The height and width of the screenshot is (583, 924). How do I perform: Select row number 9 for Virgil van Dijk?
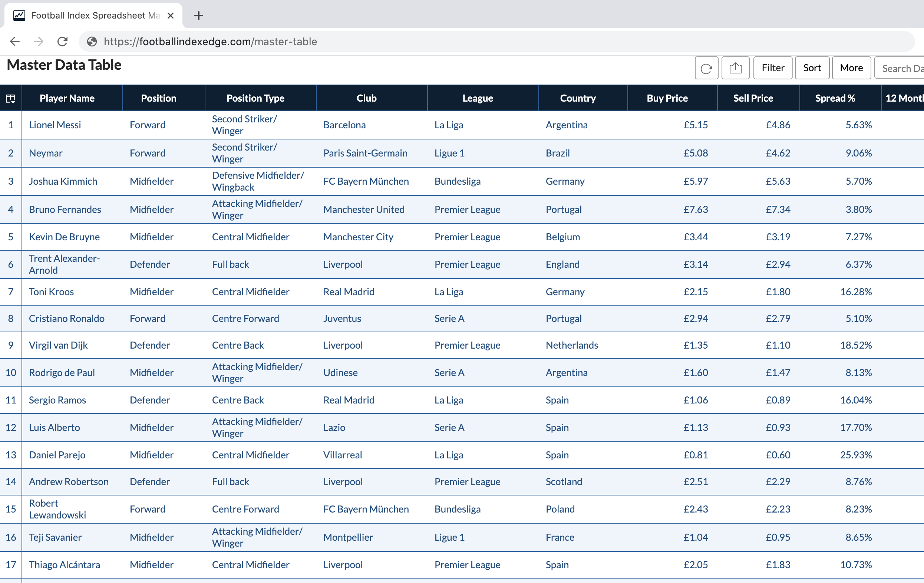pyautogui.click(x=11, y=345)
